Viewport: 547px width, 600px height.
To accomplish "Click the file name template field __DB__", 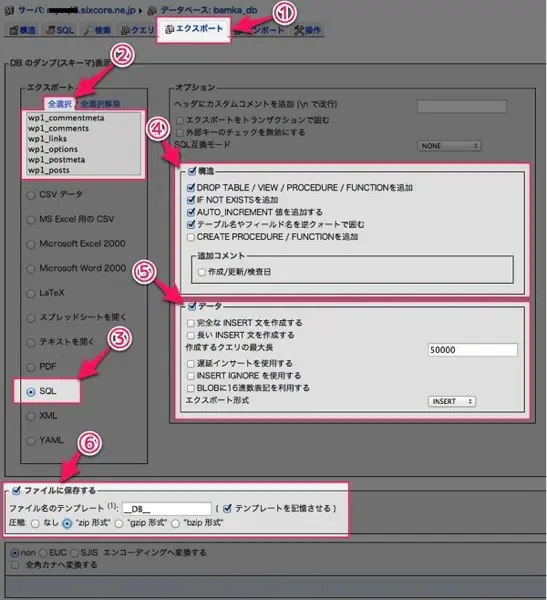I will [167, 509].
